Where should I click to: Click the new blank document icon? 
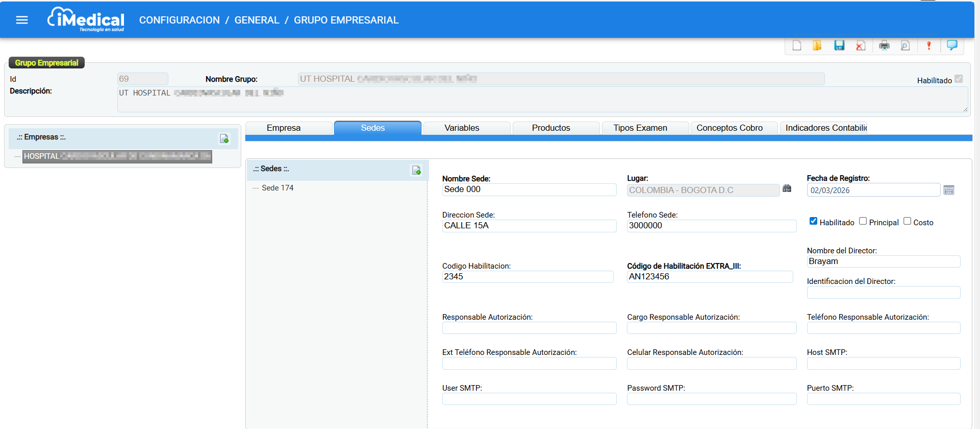click(x=797, y=46)
